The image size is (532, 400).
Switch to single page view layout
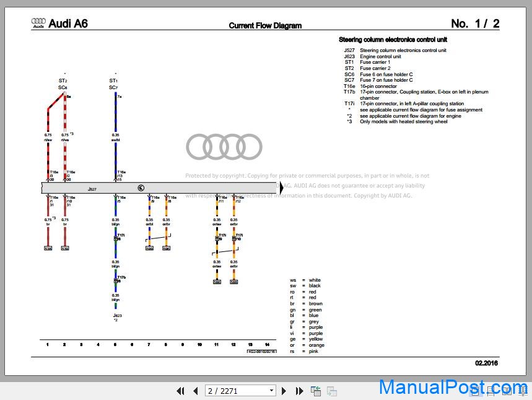(x=476, y=391)
